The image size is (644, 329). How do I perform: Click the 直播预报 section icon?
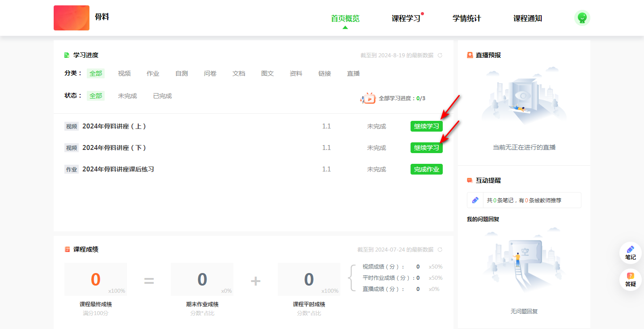470,55
